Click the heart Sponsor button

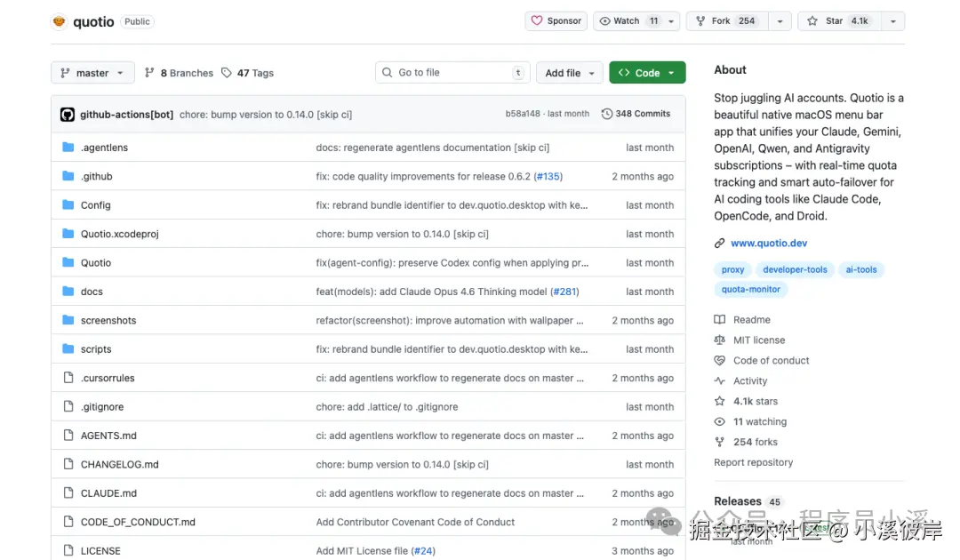556,21
